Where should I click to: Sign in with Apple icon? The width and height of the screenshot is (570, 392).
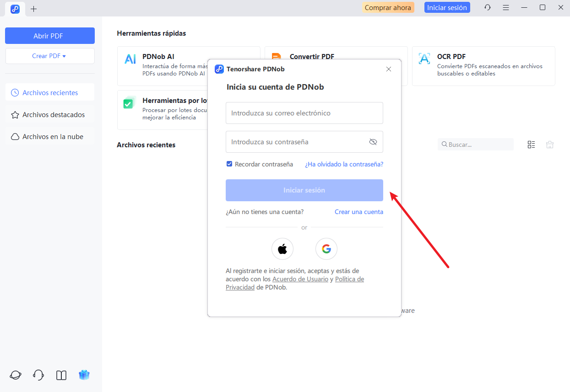pos(282,249)
